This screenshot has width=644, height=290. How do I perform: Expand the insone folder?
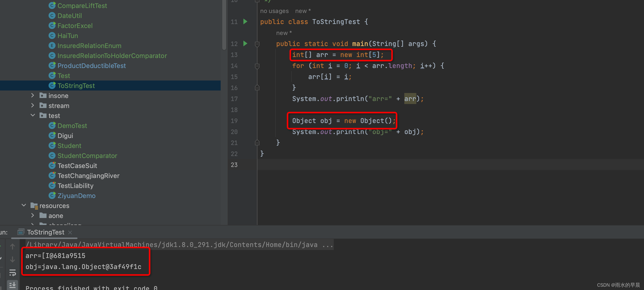click(x=33, y=95)
